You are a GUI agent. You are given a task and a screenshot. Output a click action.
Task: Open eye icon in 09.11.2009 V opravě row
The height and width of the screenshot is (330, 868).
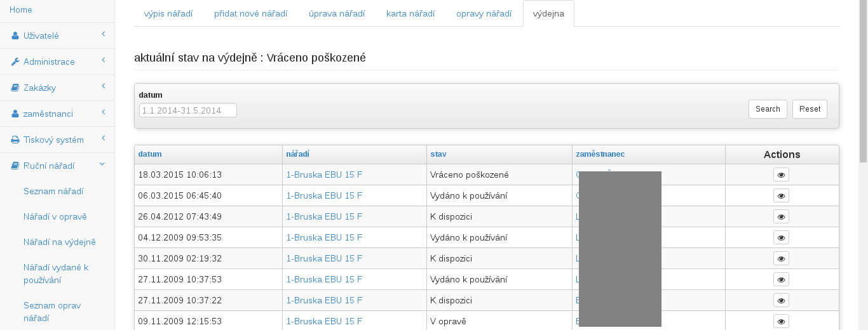coord(781,321)
